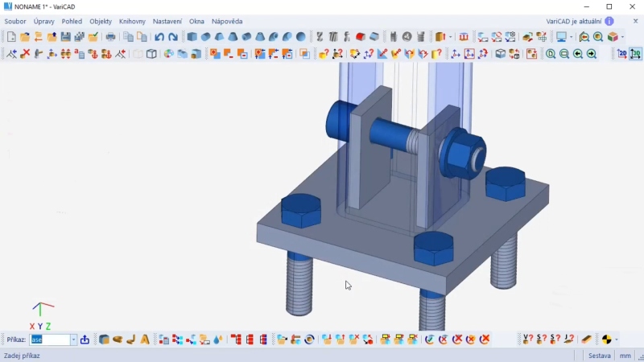The image size is (644, 362).
Task: Close the update notification bar
Action: 635,21
